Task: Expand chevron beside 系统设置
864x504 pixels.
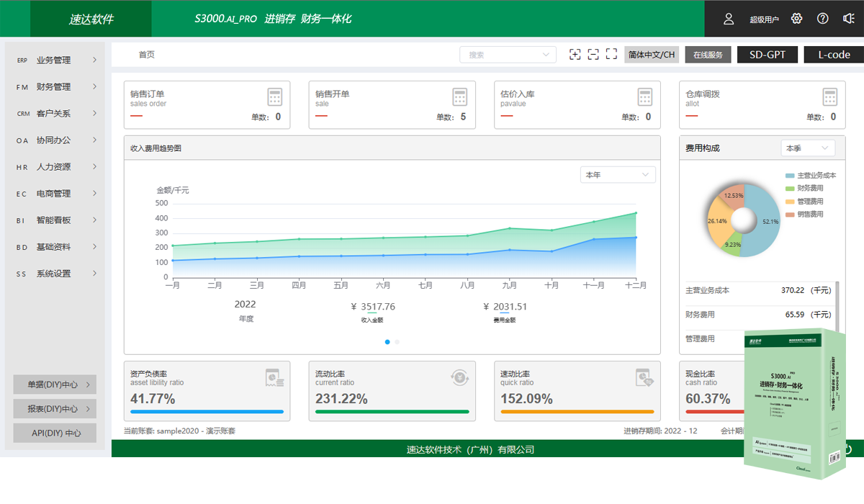Action: tap(94, 273)
